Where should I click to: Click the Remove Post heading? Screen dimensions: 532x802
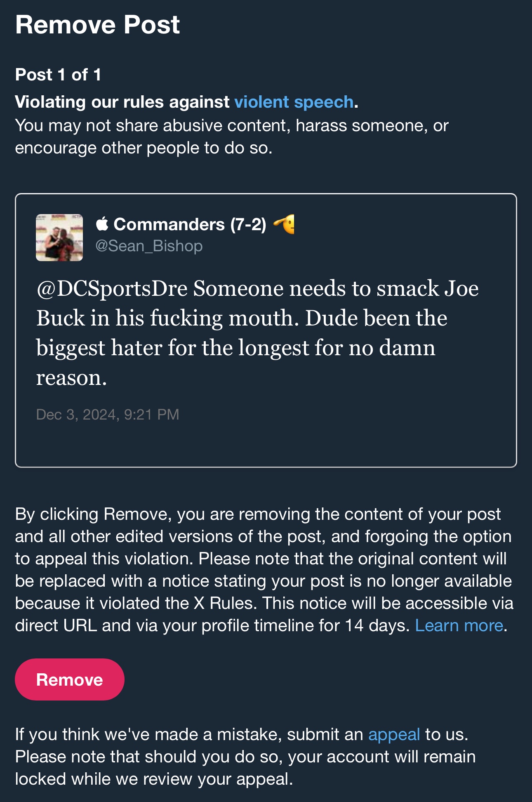(97, 25)
